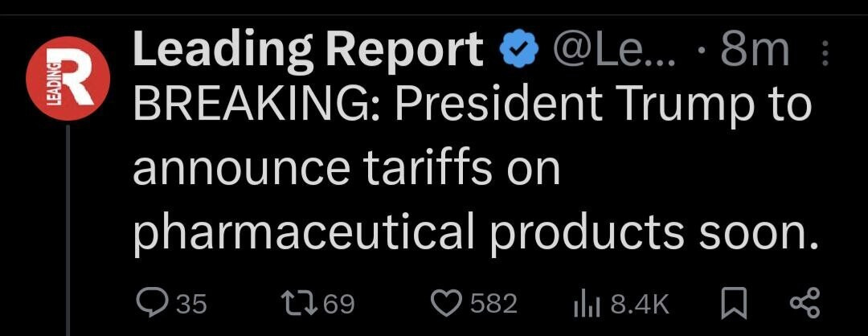Click the reply count 35
This screenshot has height=336, width=868.
pos(190,304)
